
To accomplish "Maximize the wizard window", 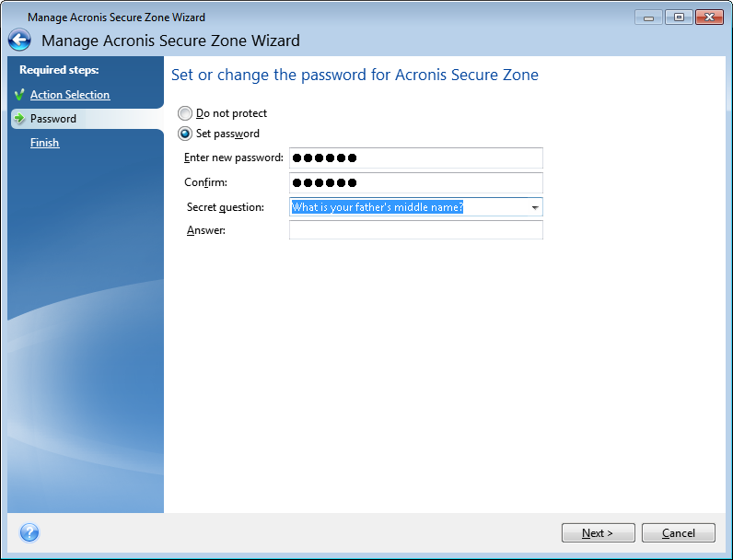I will pyautogui.click(x=678, y=17).
